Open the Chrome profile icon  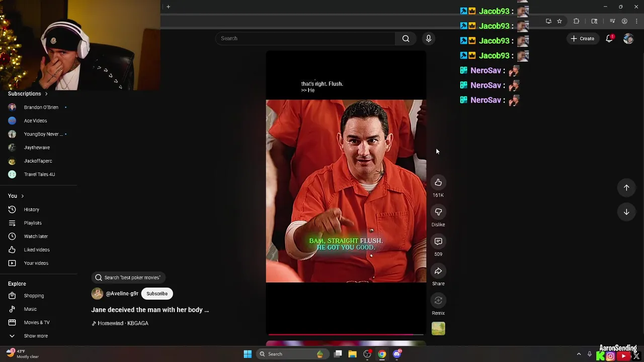click(x=624, y=21)
